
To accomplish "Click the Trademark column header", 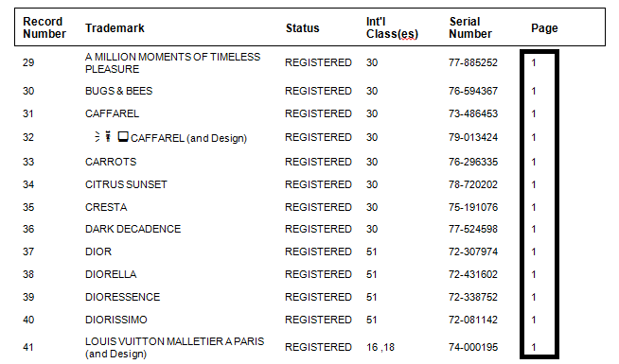I will click(x=115, y=28).
